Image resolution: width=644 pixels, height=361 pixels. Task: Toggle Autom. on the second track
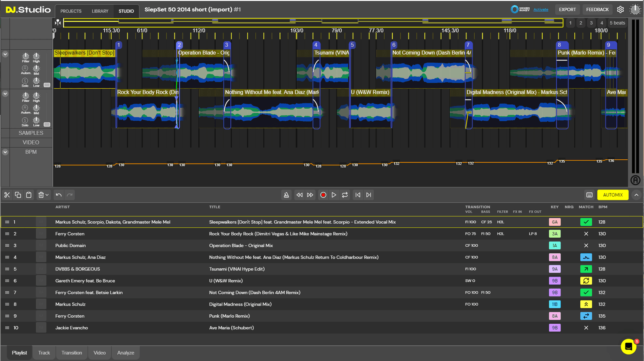pyautogui.click(x=25, y=108)
